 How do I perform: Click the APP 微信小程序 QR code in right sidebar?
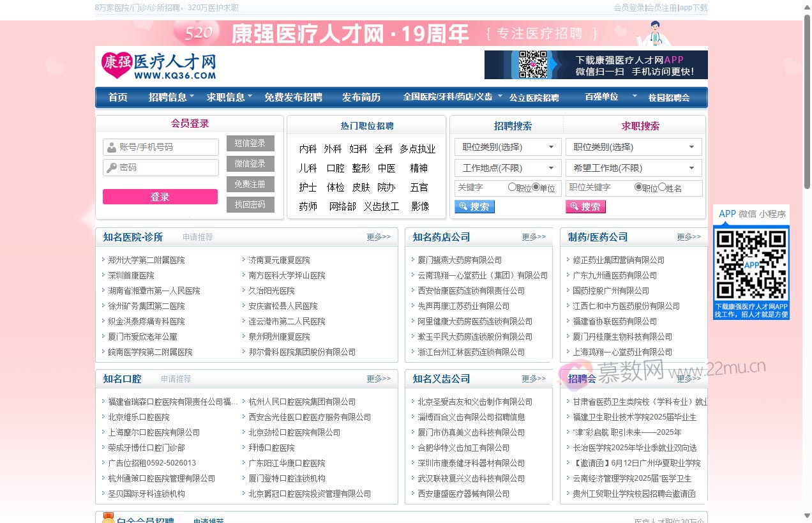(x=751, y=264)
